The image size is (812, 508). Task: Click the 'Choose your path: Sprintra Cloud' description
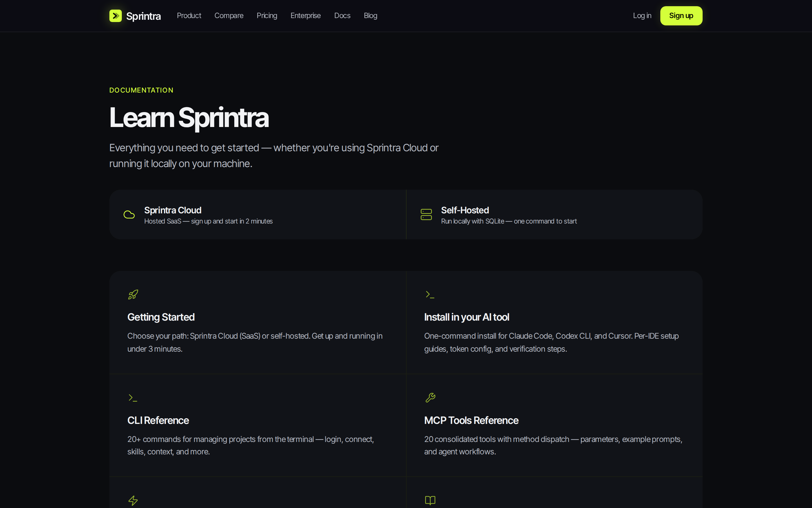click(255, 342)
